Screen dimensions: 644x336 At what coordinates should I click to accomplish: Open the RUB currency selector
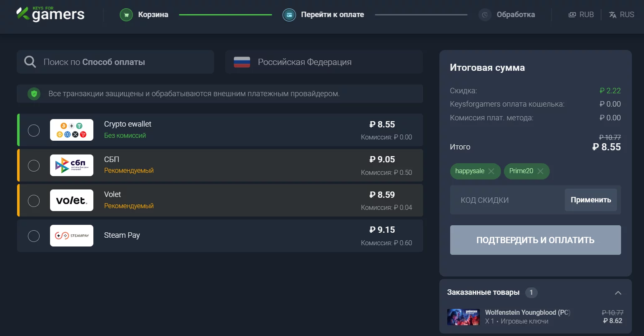tap(581, 15)
